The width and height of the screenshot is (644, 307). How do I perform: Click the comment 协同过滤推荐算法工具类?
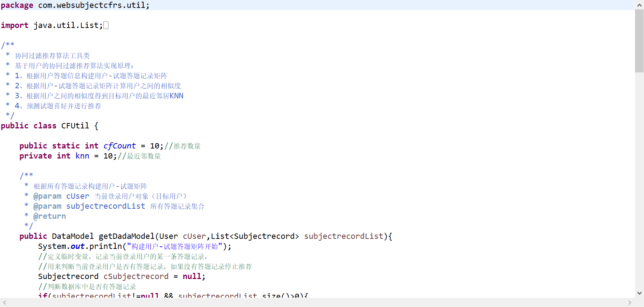tap(52, 56)
